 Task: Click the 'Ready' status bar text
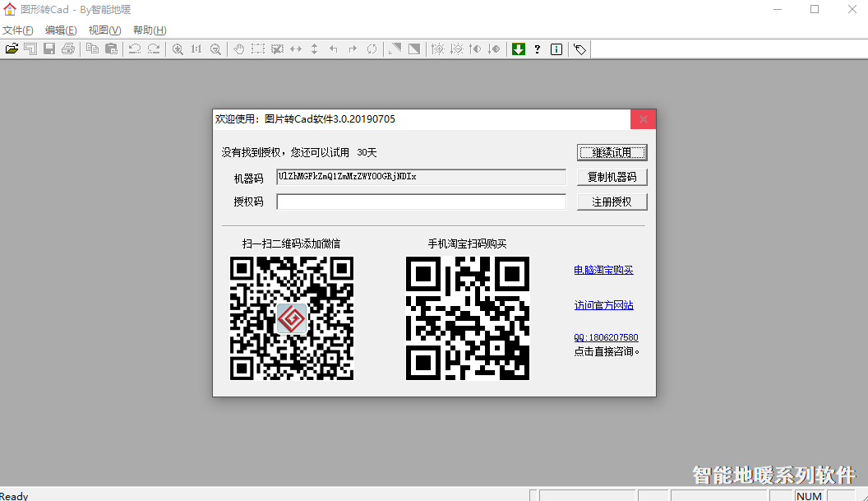[x=14, y=496]
